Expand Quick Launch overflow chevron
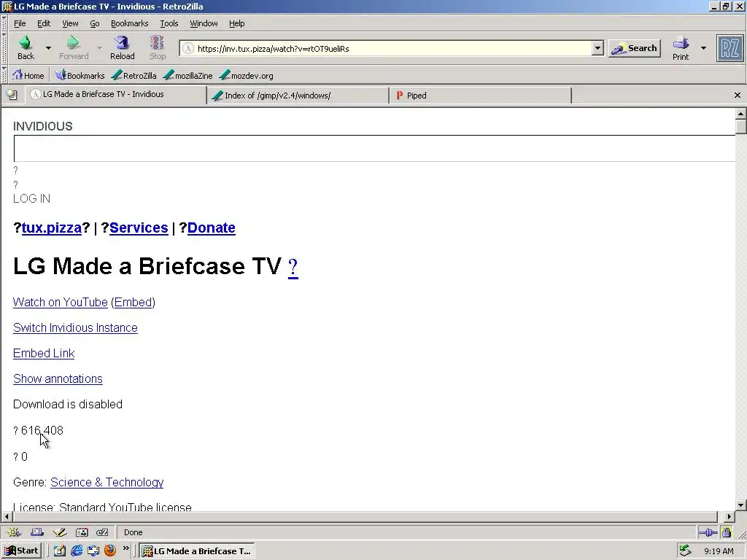This screenshot has width=747, height=560. [x=125, y=548]
